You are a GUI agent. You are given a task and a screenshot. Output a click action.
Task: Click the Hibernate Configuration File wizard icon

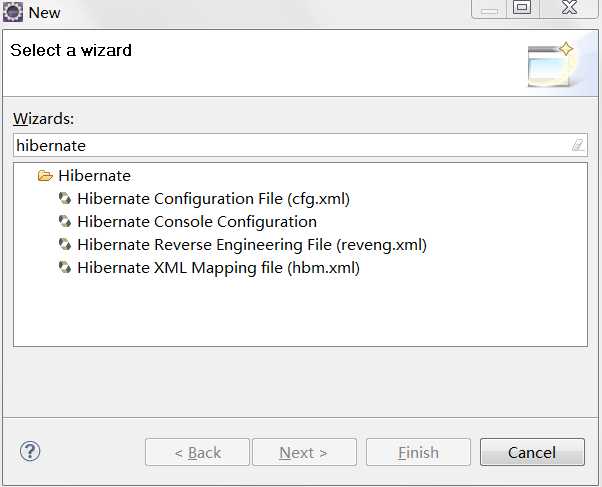point(65,199)
